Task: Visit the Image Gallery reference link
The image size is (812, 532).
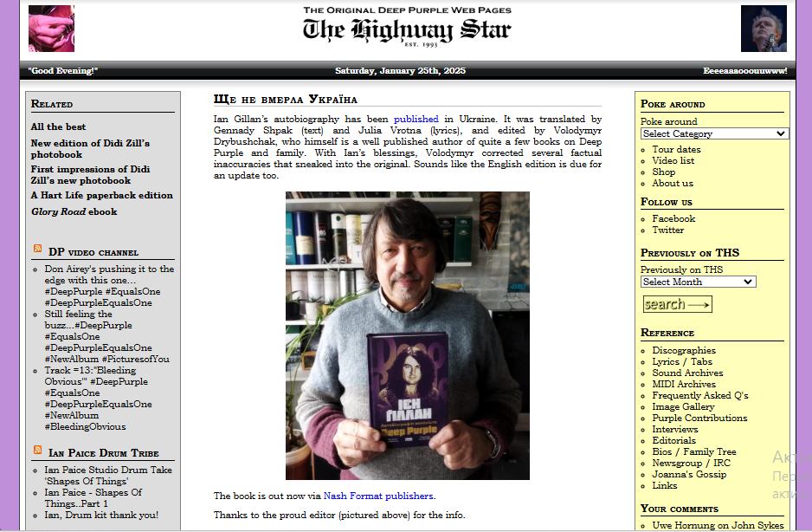Action: coord(683,406)
